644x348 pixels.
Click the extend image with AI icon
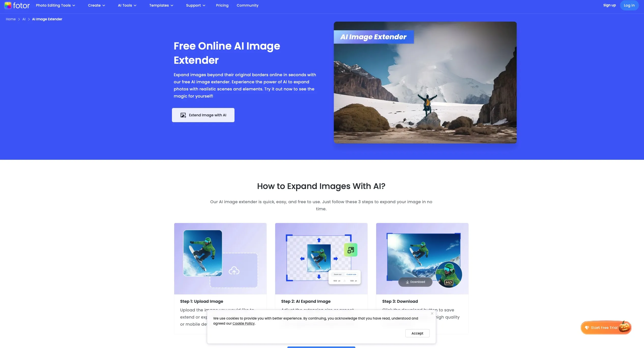tap(183, 115)
